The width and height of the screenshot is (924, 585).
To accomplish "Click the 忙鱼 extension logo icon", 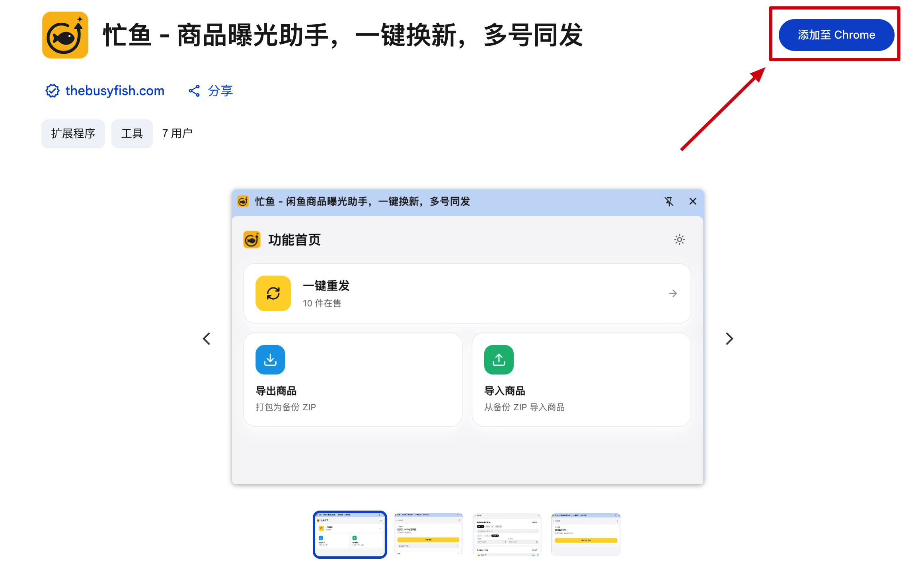I will 65,35.
